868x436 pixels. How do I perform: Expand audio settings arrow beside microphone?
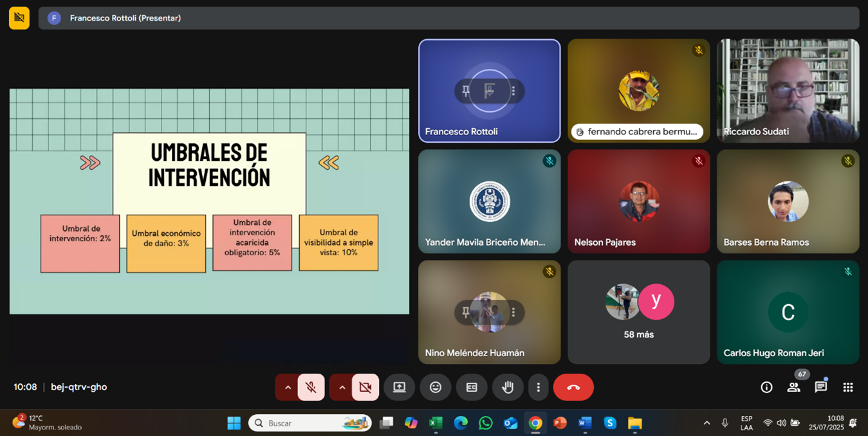tap(288, 387)
